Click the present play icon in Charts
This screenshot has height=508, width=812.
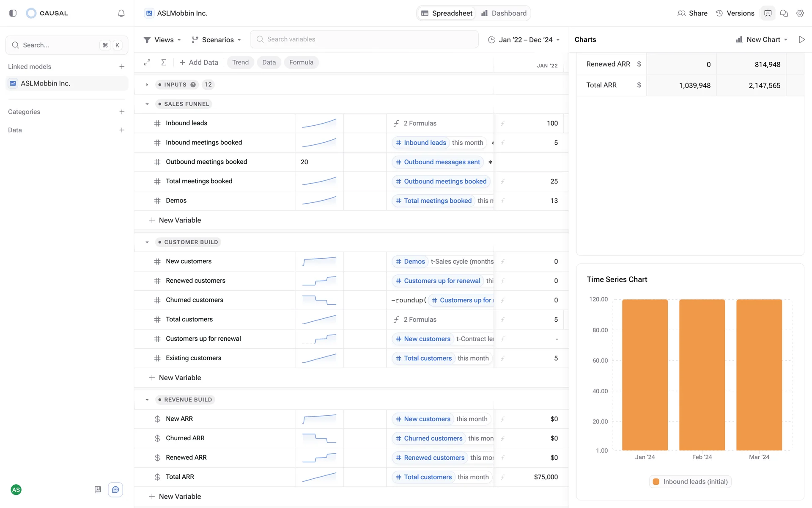801,39
